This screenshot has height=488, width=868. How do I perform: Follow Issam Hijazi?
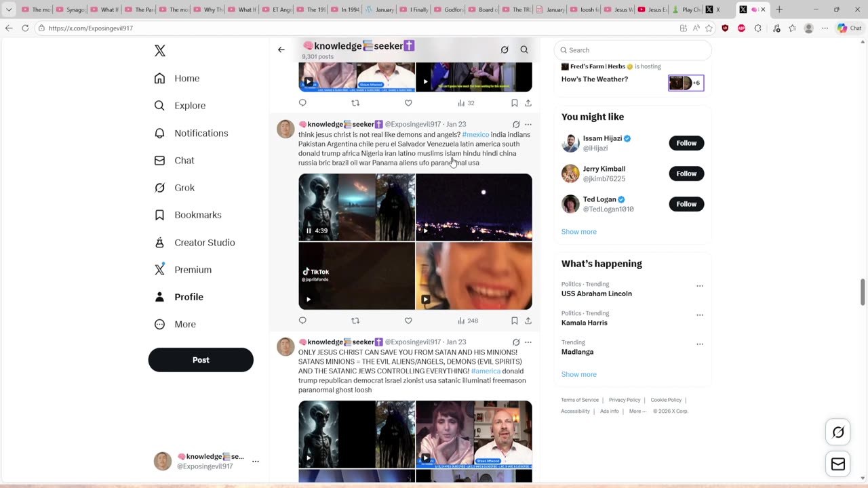pyautogui.click(x=686, y=143)
